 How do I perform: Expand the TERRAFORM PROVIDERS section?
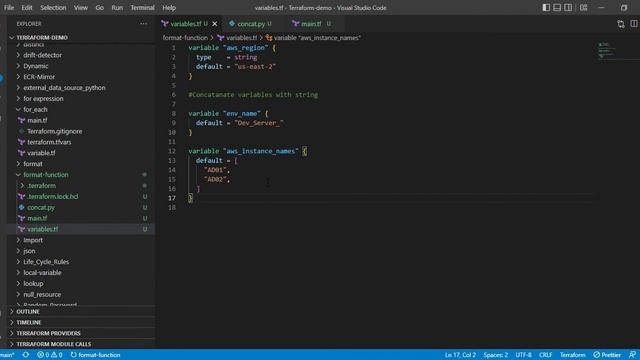pos(48,333)
